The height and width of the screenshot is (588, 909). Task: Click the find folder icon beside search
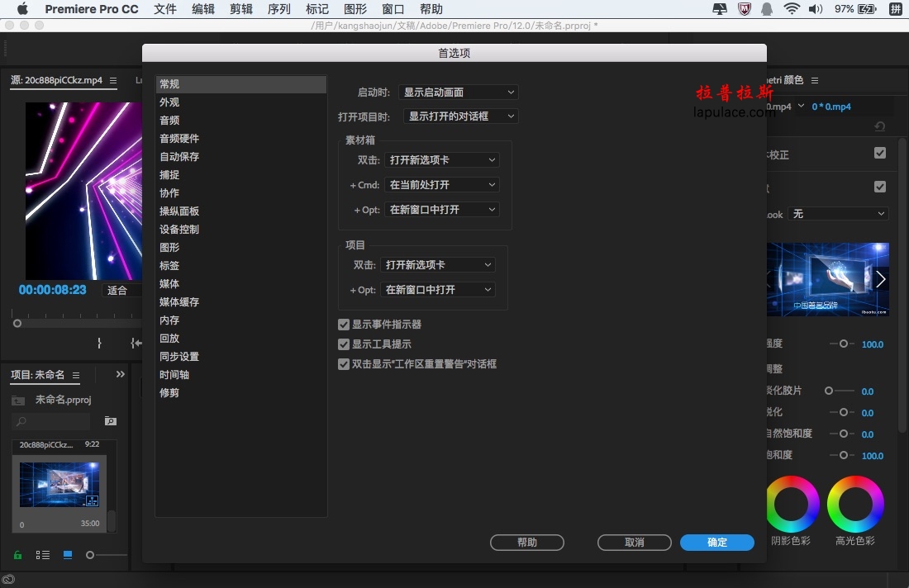click(x=110, y=421)
